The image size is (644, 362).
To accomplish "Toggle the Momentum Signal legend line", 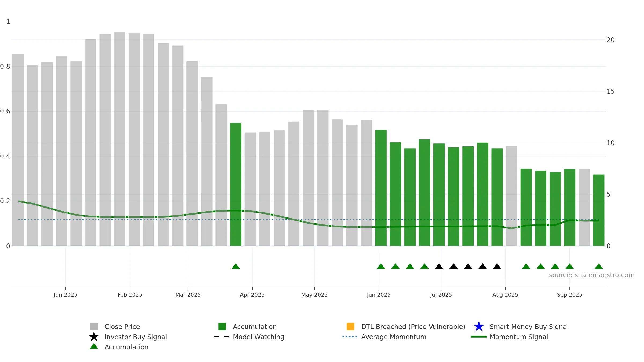I will (509, 337).
